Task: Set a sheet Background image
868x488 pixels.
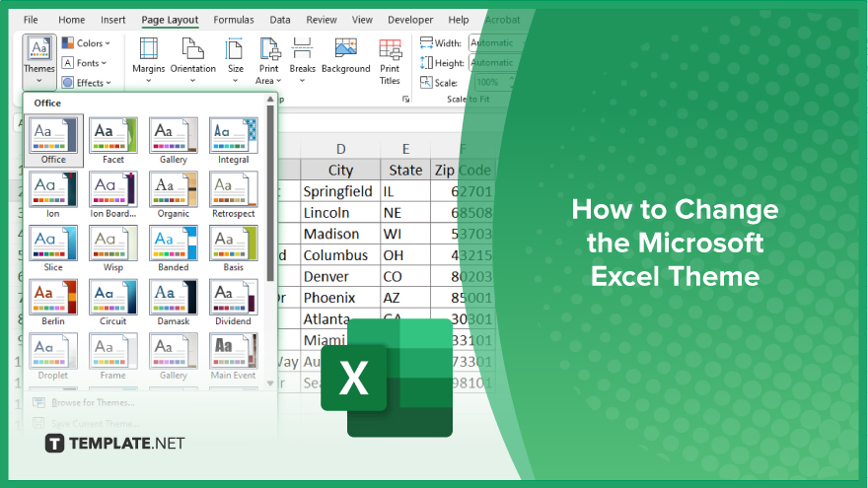Action: (346, 56)
